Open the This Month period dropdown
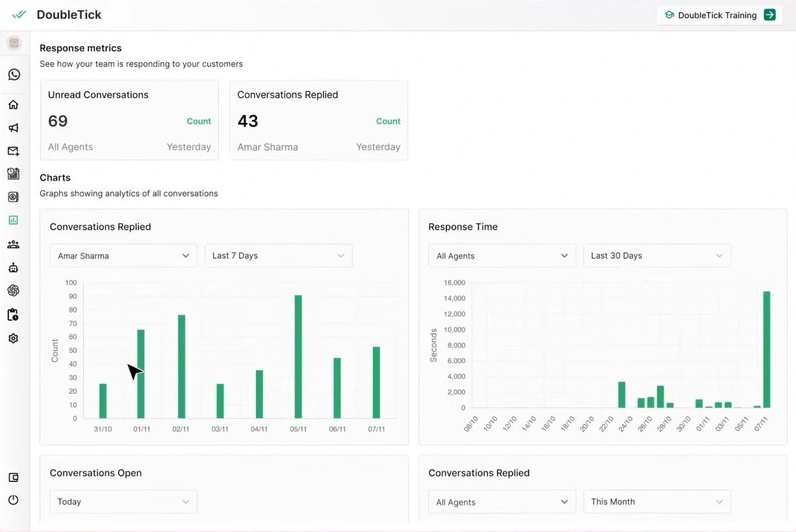The height and width of the screenshot is (532, 796). tap(656, 501)
